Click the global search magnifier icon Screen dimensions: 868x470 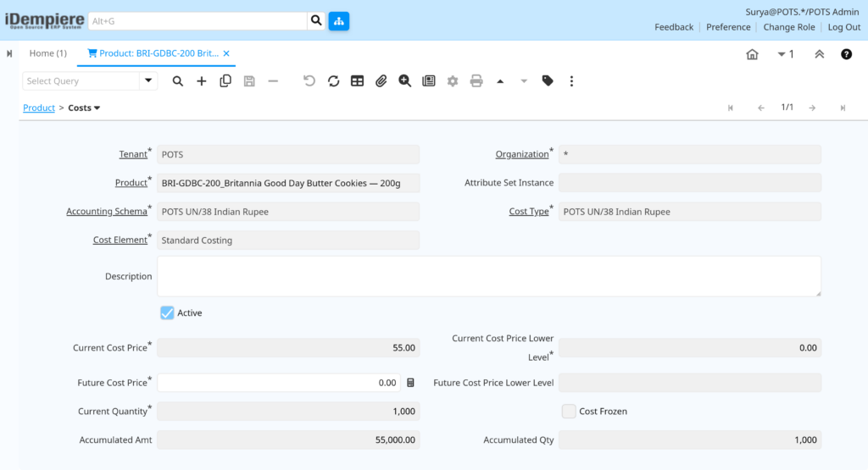click(x=316, y=21)
